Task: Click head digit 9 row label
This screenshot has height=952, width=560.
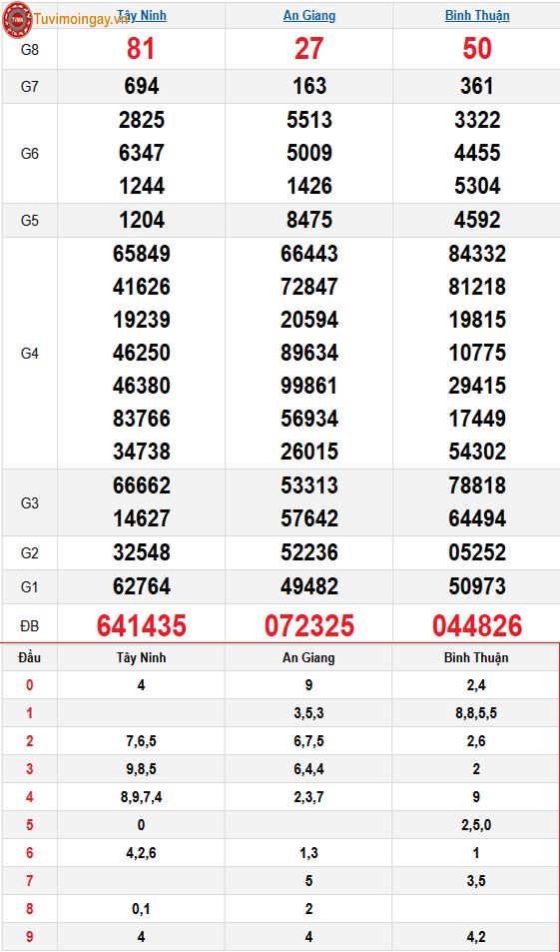Action: pos(30,937)
